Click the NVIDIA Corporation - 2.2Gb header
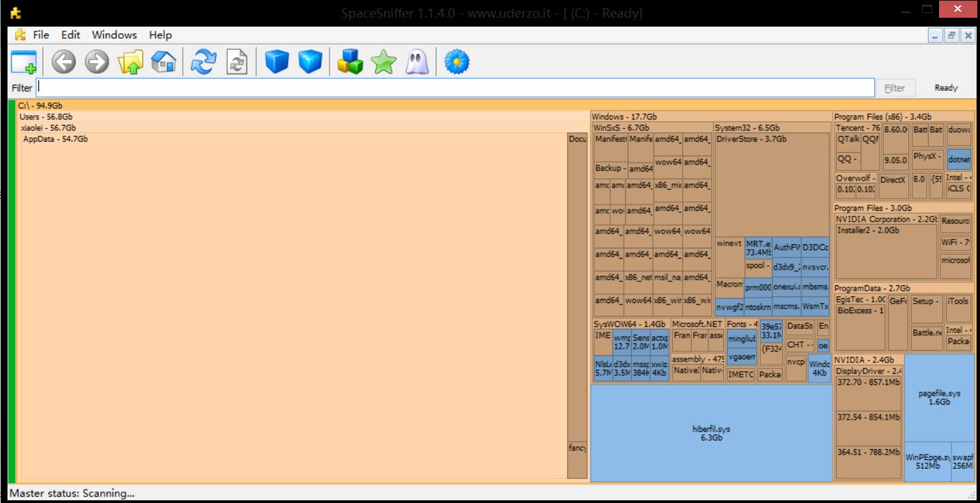Screen dimensions: 980x503 (886, 219)
